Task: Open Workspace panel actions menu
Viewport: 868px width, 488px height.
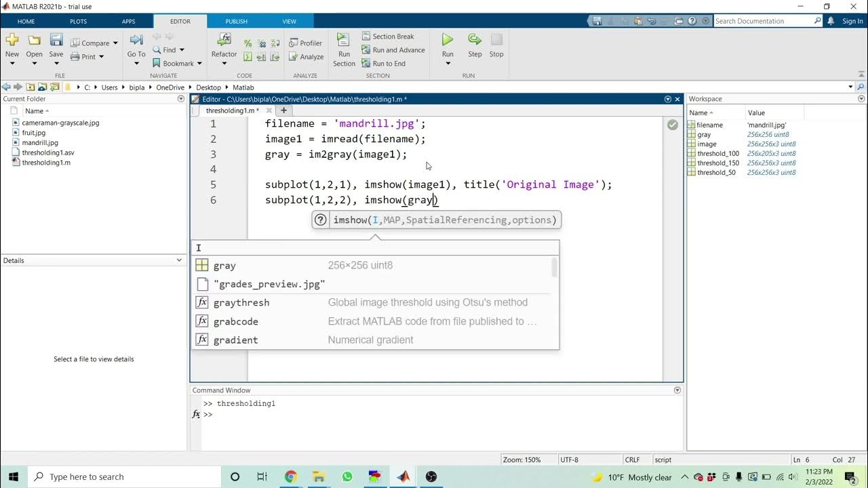Action: (x=862, y=99)
